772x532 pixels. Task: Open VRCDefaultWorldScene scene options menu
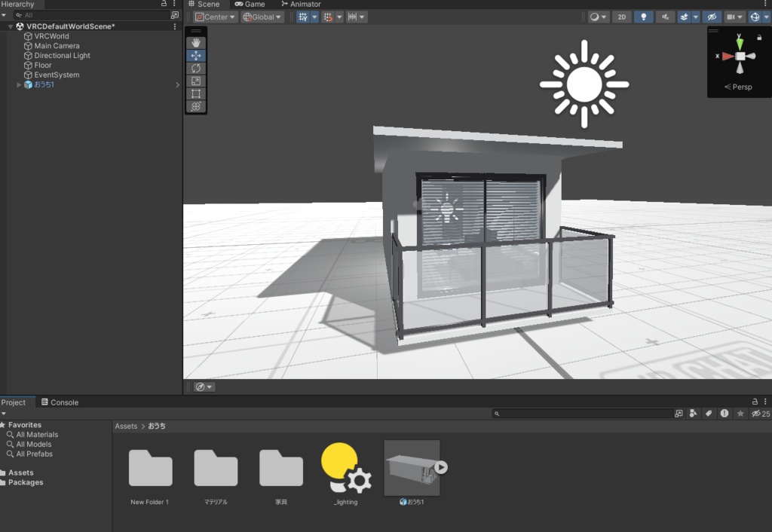pyautogui.click(x=175, y=26)
